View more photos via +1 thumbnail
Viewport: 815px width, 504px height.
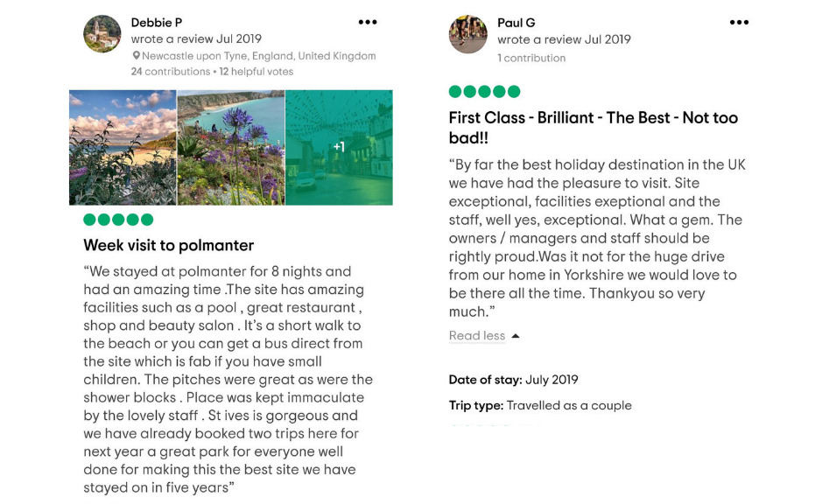[x=339, y=147]
